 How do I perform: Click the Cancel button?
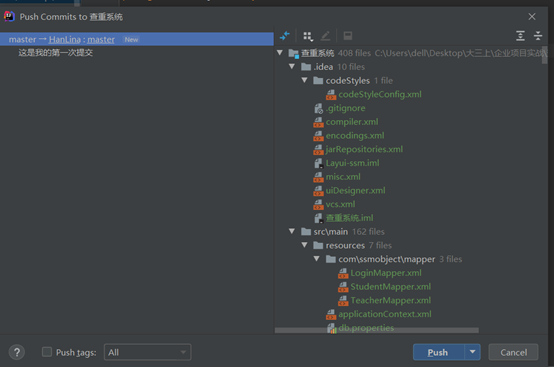pyautogui.click(x=513, y=352)
